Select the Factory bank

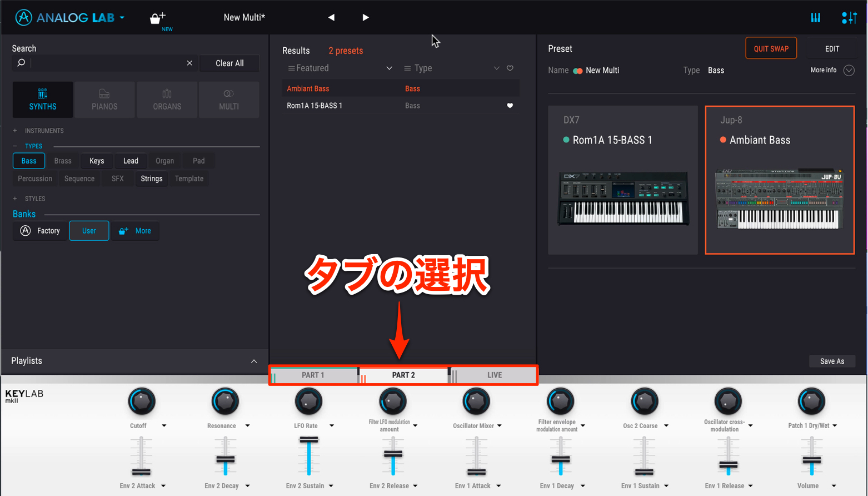point(40,231)
